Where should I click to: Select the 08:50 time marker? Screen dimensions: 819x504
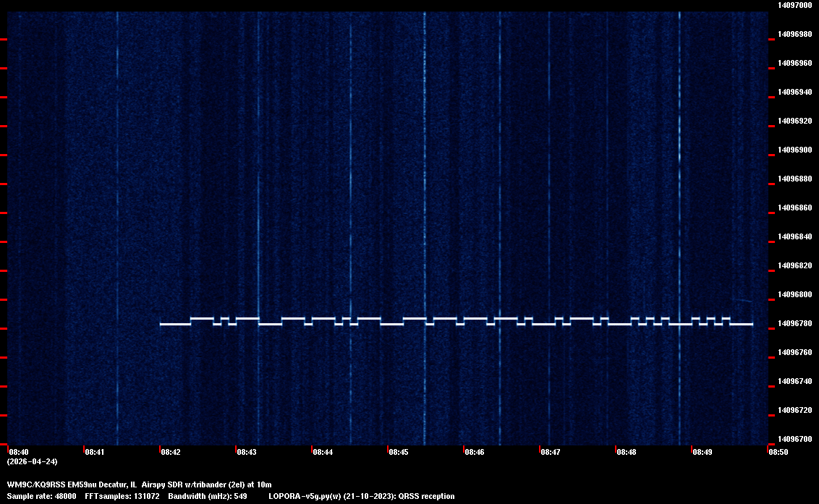[x=778, y=452]
